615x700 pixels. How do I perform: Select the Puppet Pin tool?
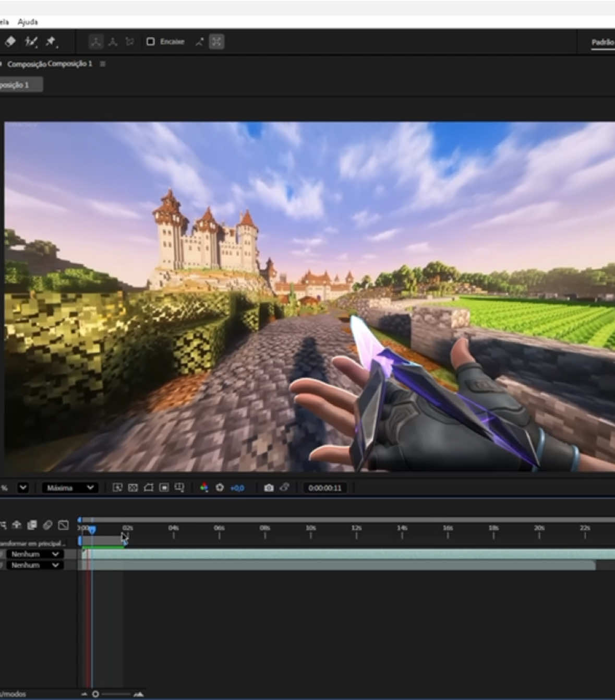coord(51,42)
